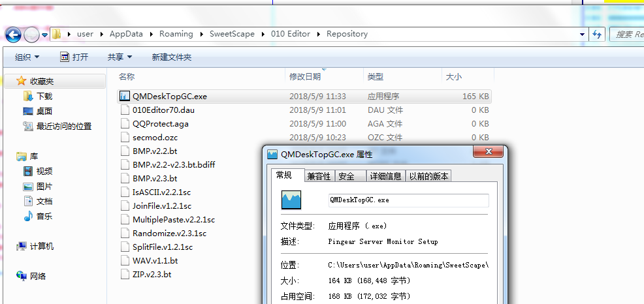644x304 pixels.
Task: Click the Favorites star icon
Action: pos(22,81)
